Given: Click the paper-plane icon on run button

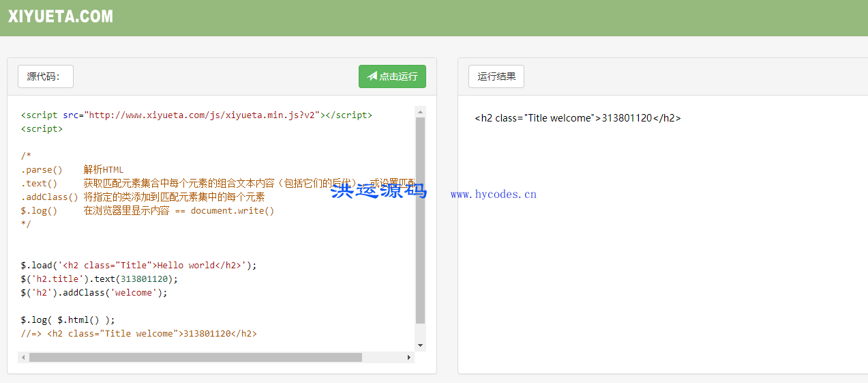Looking at the screenshot, I should [x=372, y=76].
